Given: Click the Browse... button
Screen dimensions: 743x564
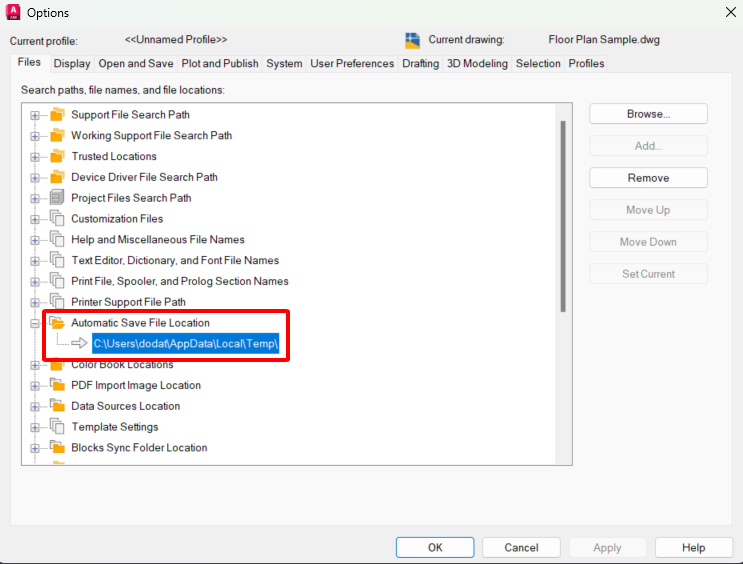Looking at the screenshot, I should pyautogui.click(x=648, y=114).
